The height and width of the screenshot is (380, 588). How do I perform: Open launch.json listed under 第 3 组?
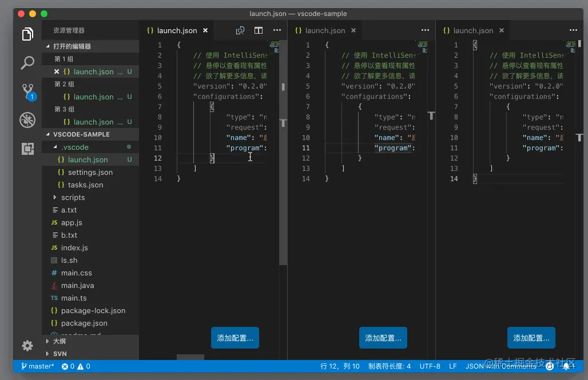[x=90, y=122]
